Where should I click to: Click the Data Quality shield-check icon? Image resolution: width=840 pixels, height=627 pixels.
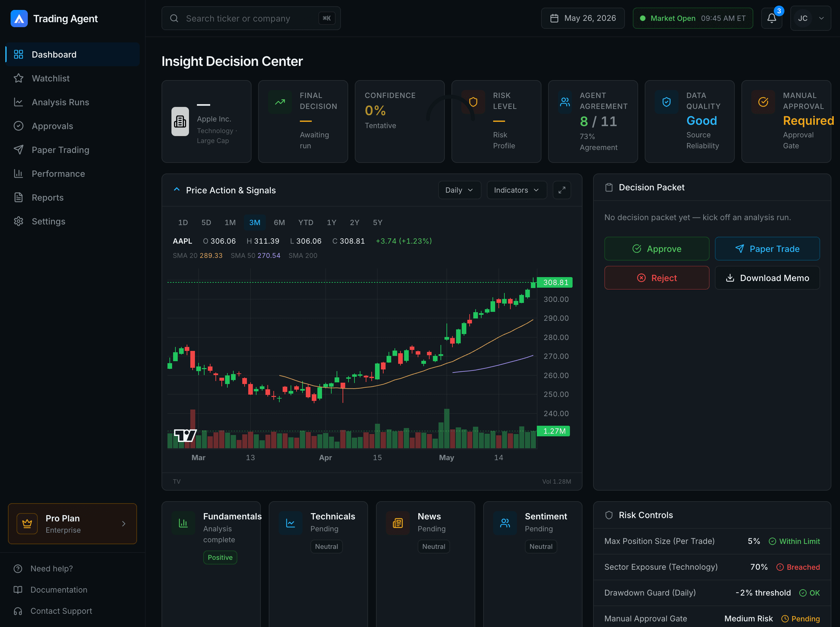[667, 102]
